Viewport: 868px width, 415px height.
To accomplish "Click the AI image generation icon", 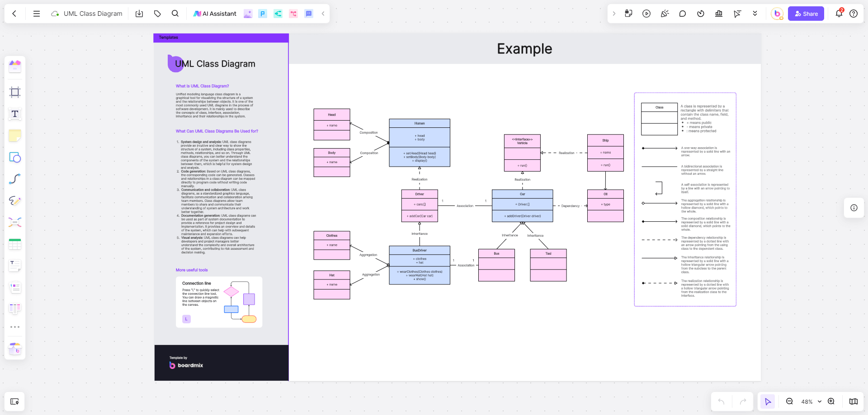I will coord(248,14).
